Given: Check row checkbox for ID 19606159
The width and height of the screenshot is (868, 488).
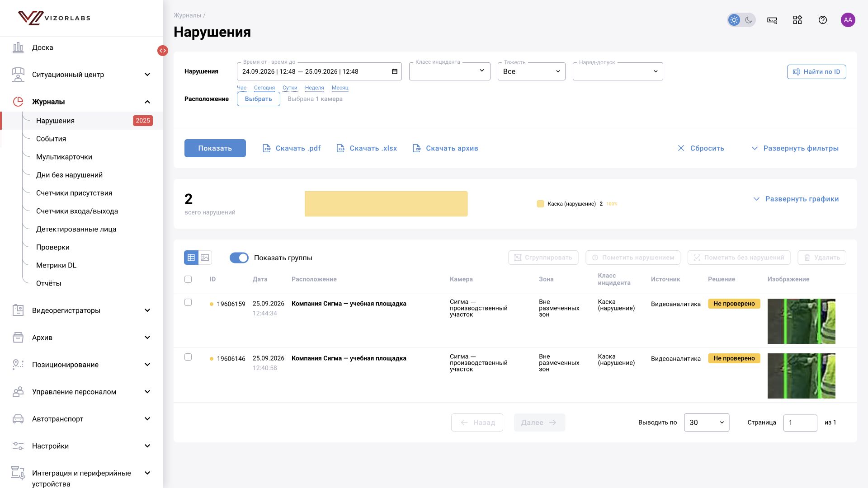Looking at the screenshot, I should pos(188,302).
